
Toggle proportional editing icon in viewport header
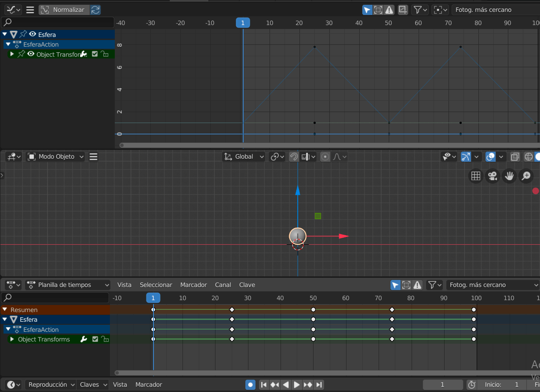point(325,156)
